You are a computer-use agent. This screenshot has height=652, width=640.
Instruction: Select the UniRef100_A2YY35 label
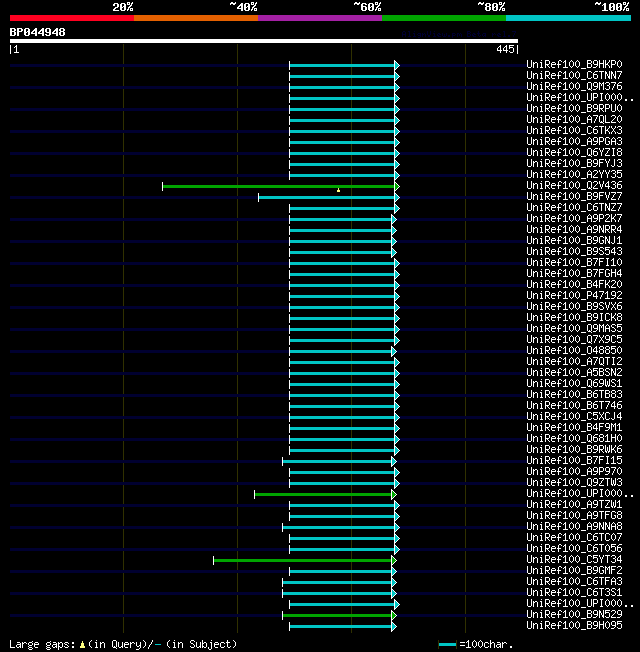(574, 174)
